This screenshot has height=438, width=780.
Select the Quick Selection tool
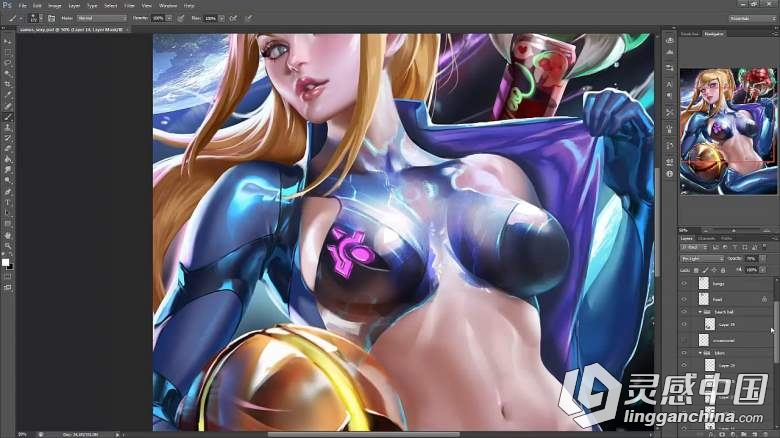coord(7,73)
